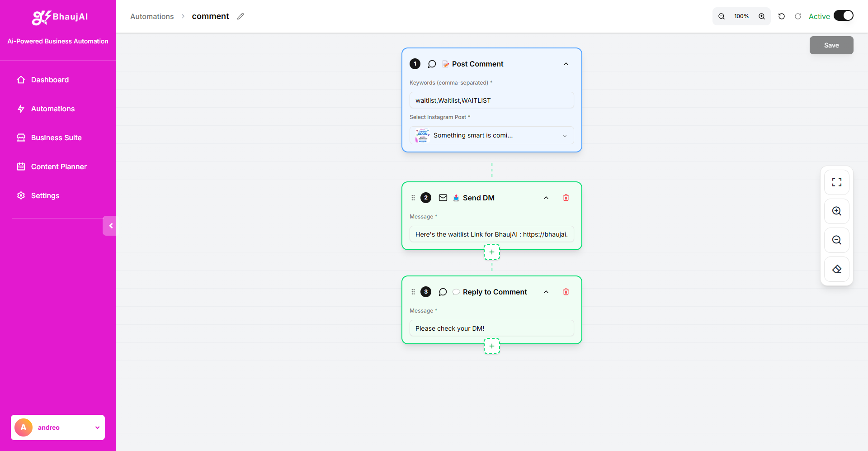Select the fit-to-screen icon on floating toolbar

837,182
